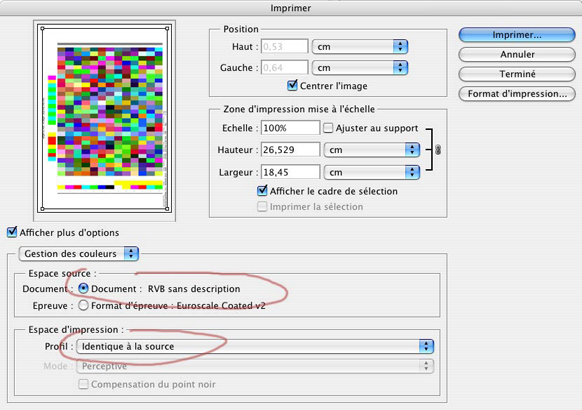This screenshot has width=582, height=410.
Task: Open the Gestion des couleurs dropdown
Action: point(79,253)
